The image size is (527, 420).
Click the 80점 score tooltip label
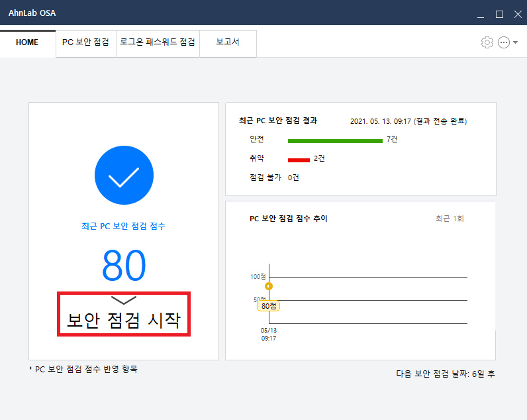click(268, 306)
